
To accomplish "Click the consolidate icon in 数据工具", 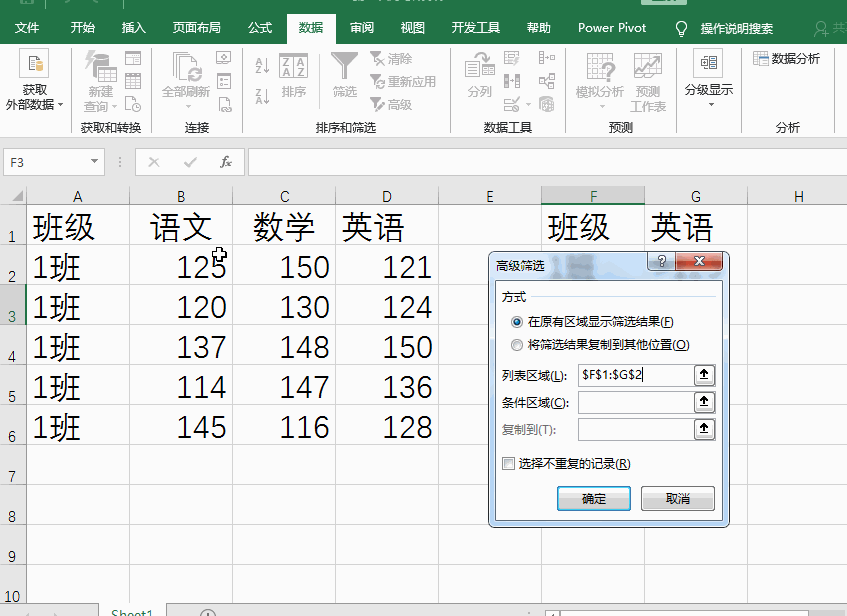I will [x=547, y=58].
